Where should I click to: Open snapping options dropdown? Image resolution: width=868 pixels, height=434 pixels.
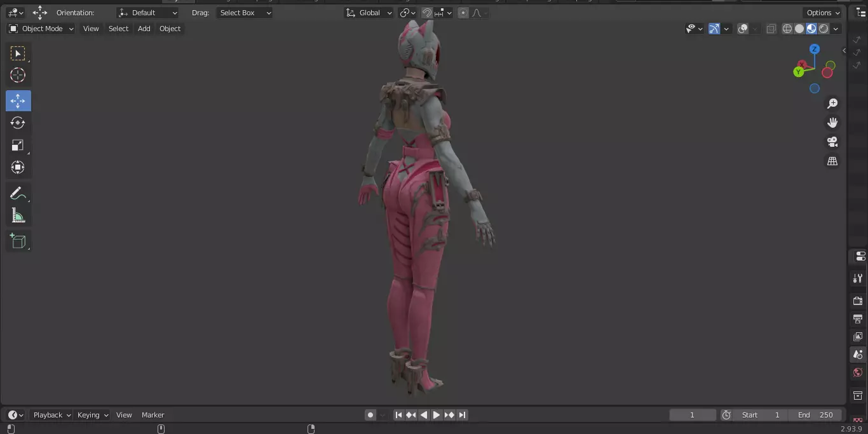pyautogui.click(x=444, y=13)
